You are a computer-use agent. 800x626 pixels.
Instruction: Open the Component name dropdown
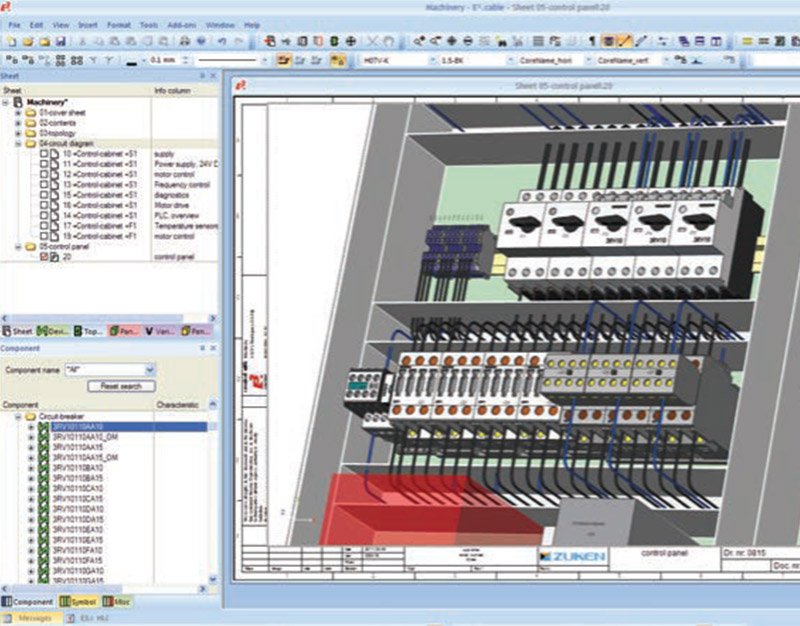click(149, 369)
